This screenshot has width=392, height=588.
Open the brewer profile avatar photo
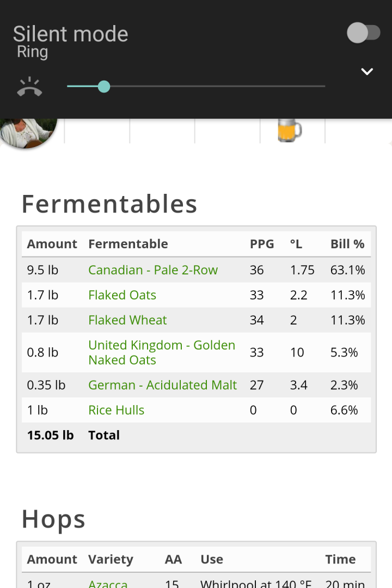tap(28, 132)
